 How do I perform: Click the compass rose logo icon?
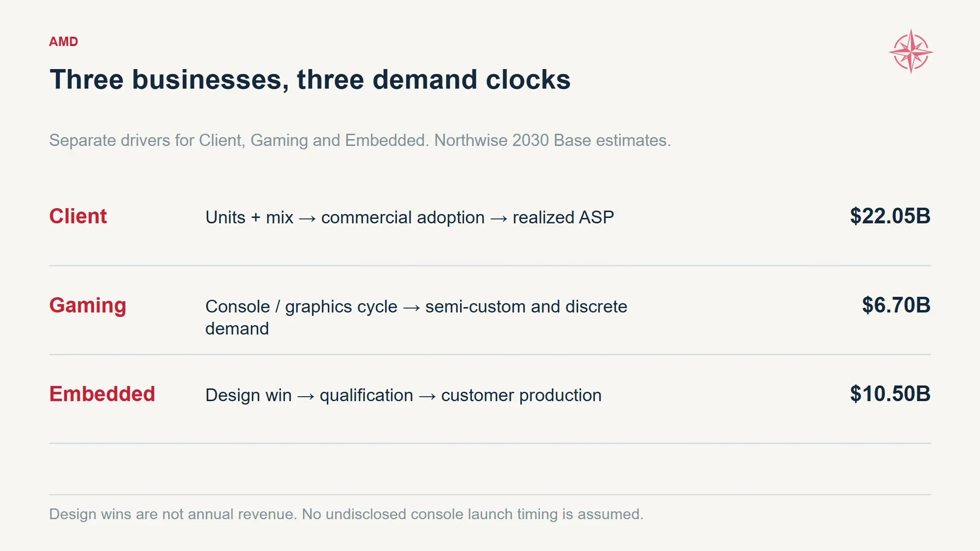coord(911,51)
